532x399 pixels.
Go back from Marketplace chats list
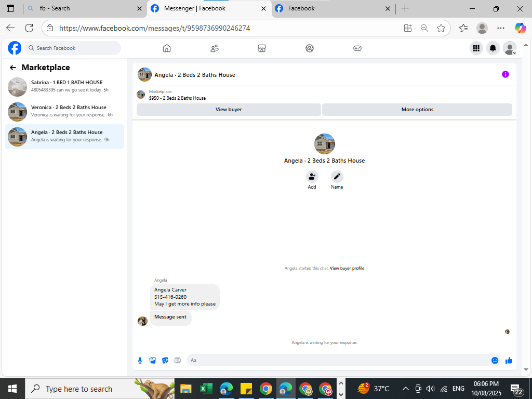click(x=13, y=68)
